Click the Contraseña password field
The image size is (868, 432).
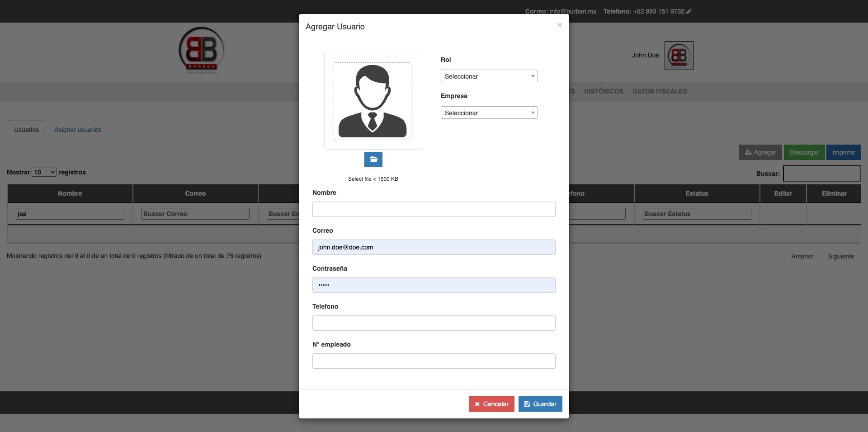pyautogui.click(x=434, y=285)
